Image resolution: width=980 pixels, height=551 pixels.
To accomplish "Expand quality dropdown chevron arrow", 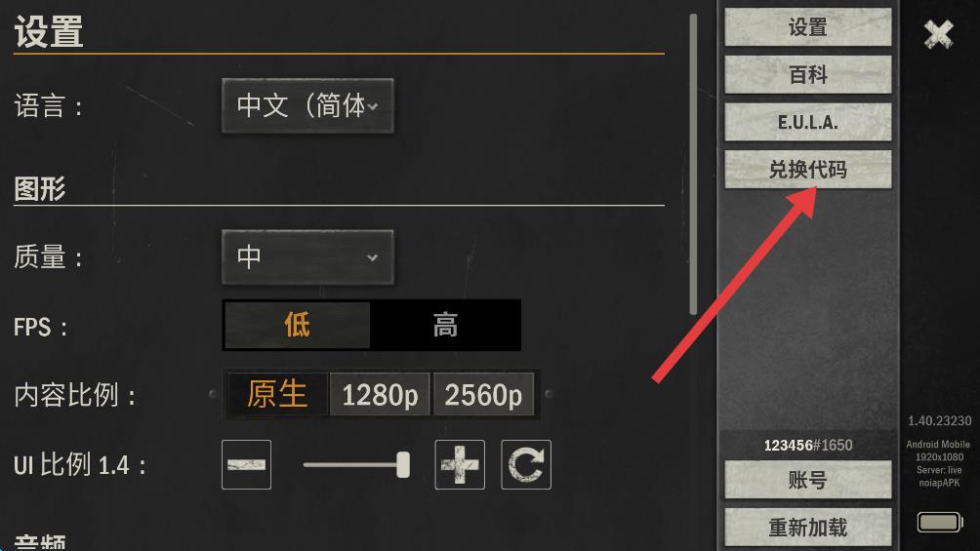I will (x=373, y=257).
